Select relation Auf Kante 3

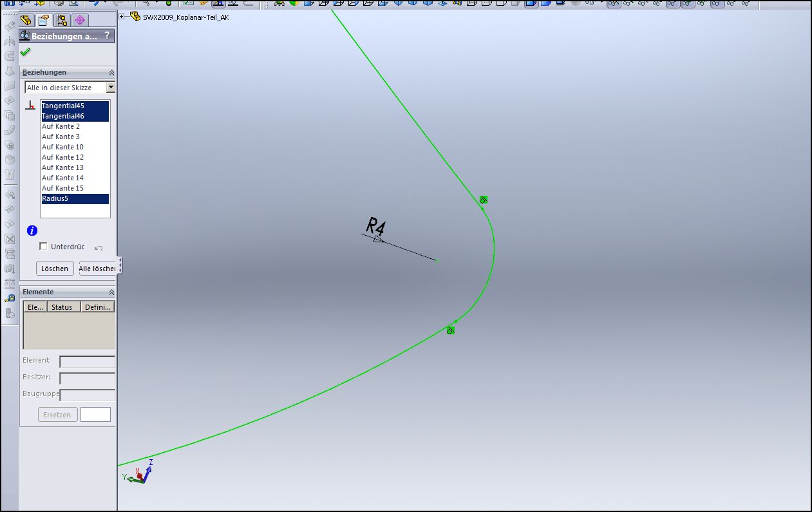point(75,137)
